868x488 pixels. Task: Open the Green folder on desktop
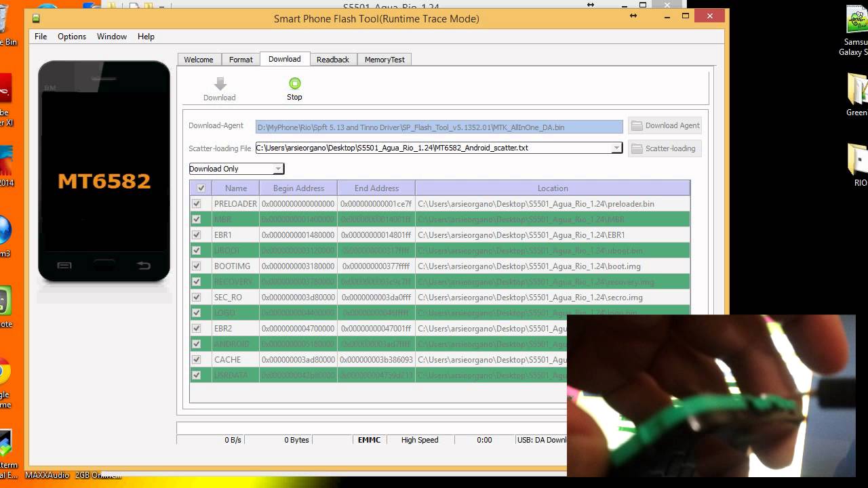point(858,95)
